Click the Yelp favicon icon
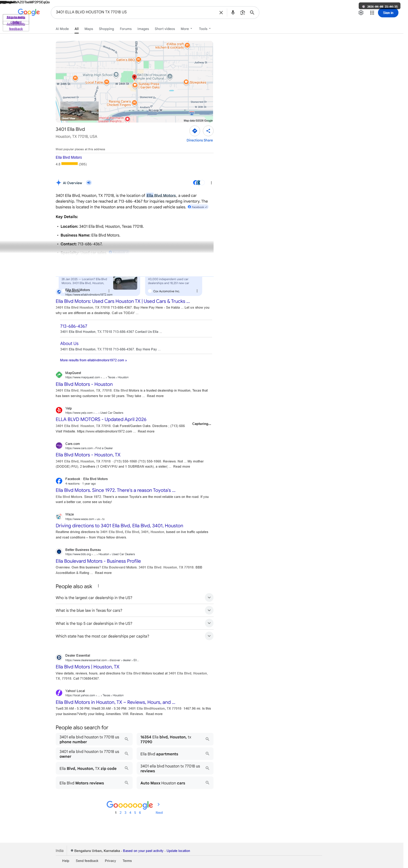The image size is (408, 868). tap(59, 410)
